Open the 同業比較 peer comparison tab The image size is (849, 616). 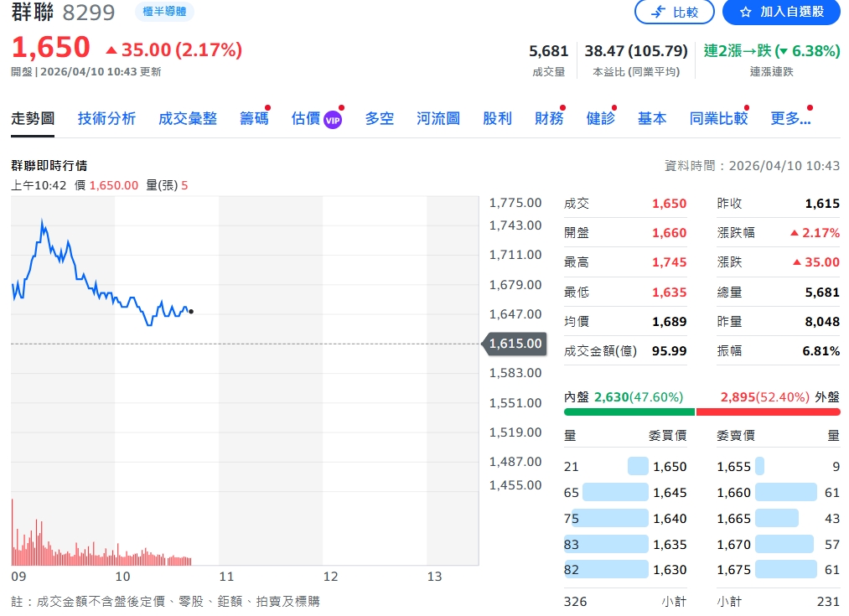click(x=718, y=118)
